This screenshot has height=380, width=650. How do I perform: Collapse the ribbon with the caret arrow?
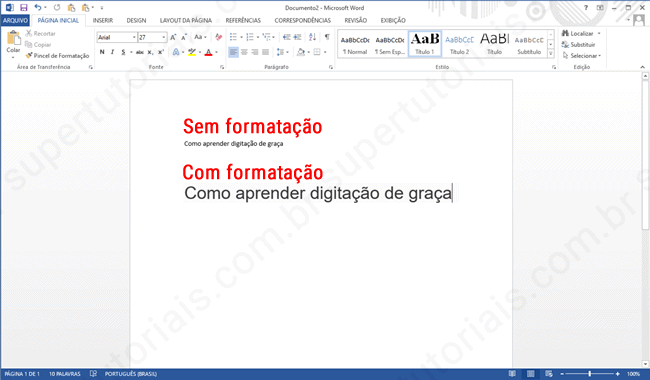643,67
